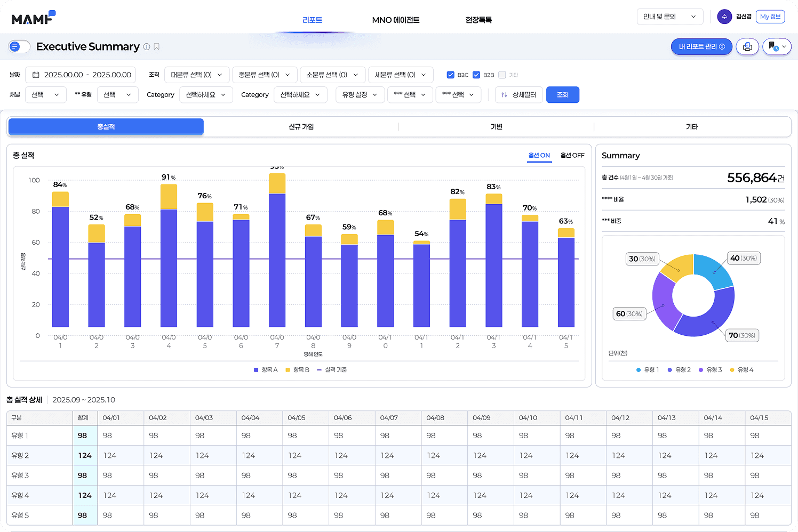This screenshot has height=532, width=798.
Task: Click the info icon next to Executive Summary
Action: point(147,47)
